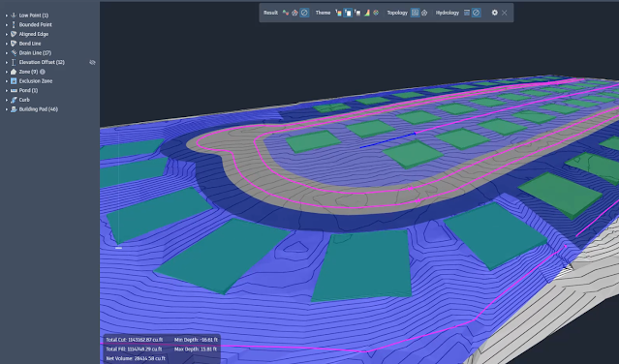Select the Zone (9) row
The image size is (619, 364).
49,72
